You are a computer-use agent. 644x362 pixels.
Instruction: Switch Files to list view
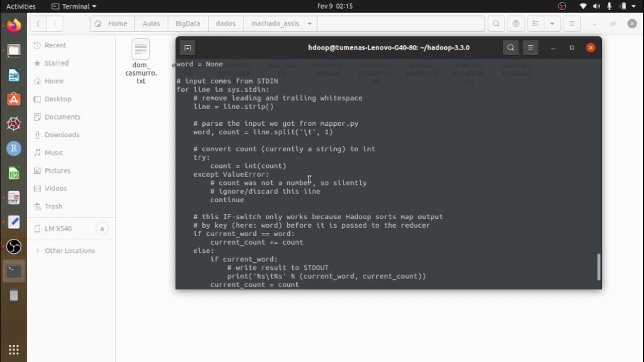click(x=535, y=24)
